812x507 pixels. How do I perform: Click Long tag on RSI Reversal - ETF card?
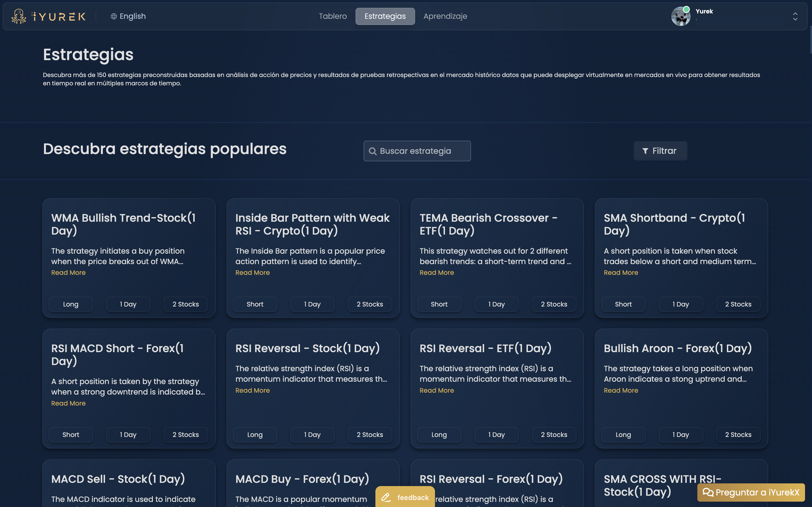(439, 435)
